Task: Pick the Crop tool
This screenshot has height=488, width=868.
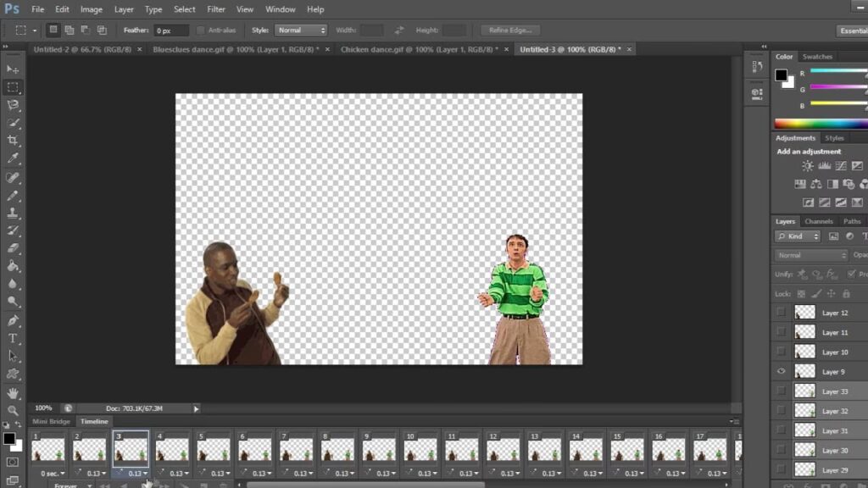Action: click(x=13, y=141)
